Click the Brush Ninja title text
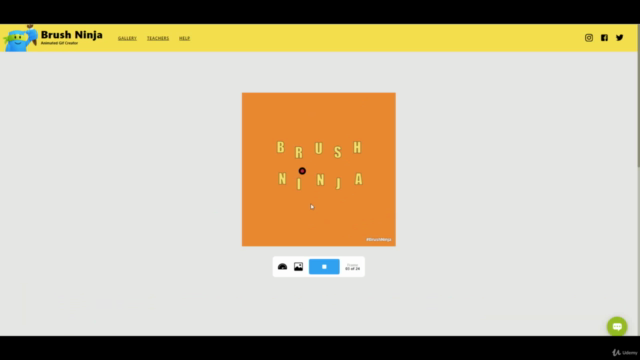The height and width of the screenshot is (360, 640). click(x=71, y=35)
